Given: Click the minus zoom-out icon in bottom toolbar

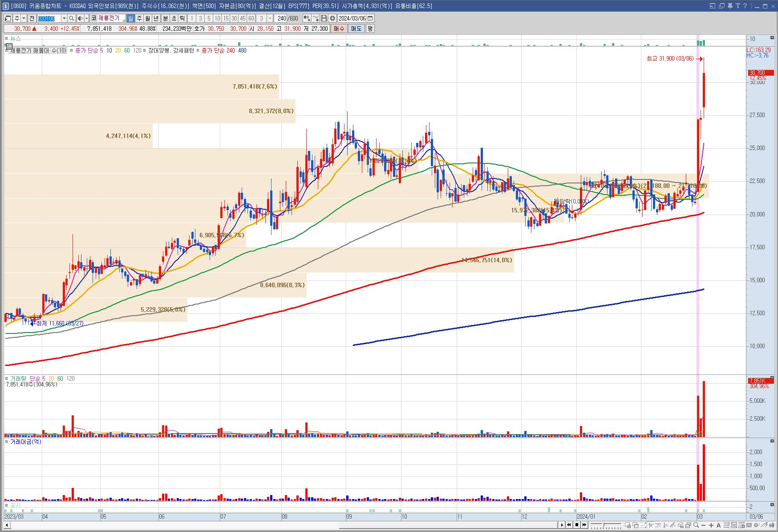Looking at the screenshot, I should click(703, 525).
